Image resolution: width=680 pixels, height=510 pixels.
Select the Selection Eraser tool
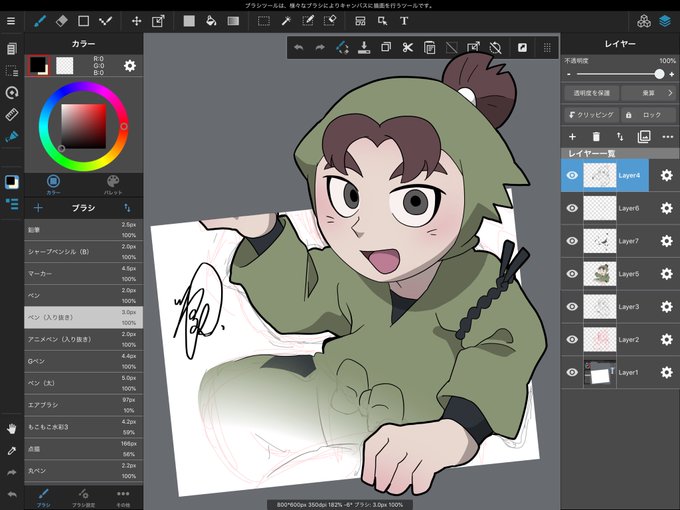click(330, 21)
